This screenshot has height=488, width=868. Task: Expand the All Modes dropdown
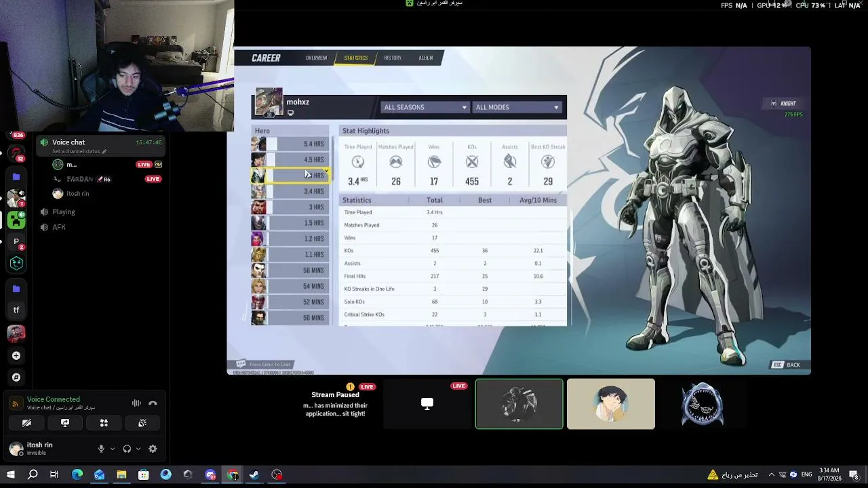tap(517, 107)
